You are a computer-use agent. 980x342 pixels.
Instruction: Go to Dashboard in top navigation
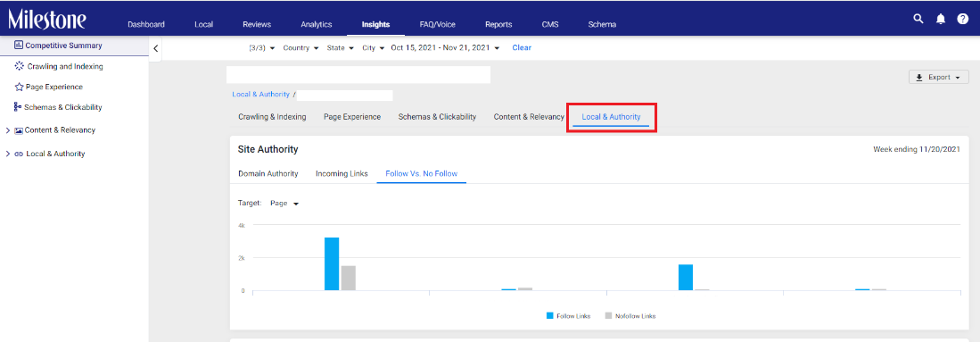point(146,24)
